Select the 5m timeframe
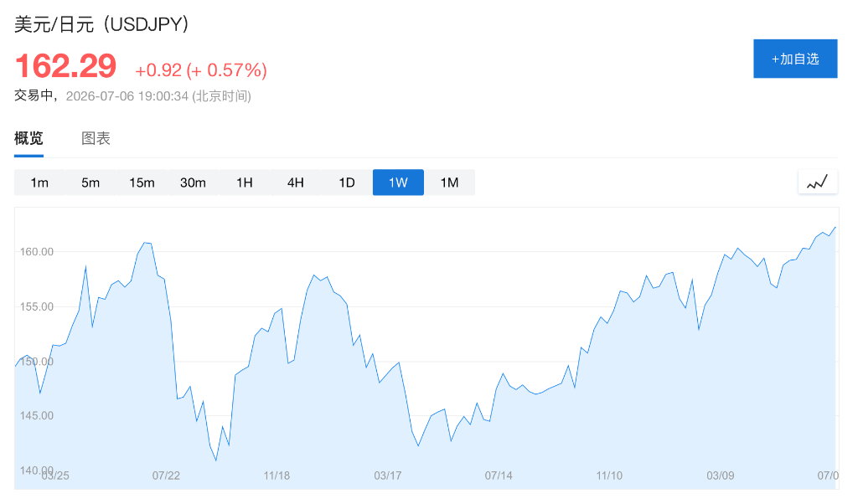Screen dimensions: 858x504 (90, 183)
